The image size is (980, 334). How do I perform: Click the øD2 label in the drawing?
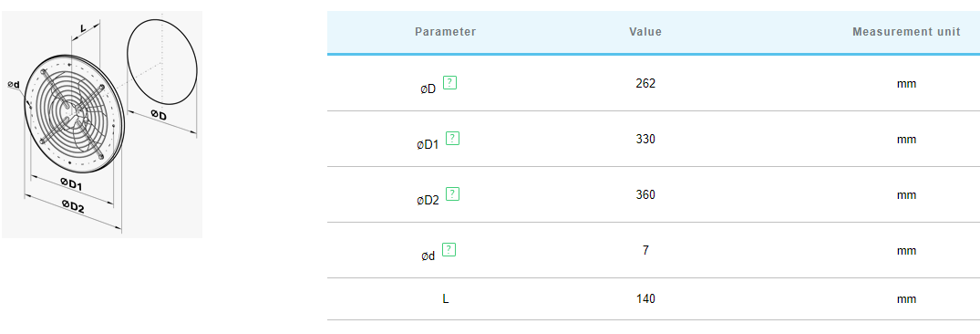tap(73, 206)
